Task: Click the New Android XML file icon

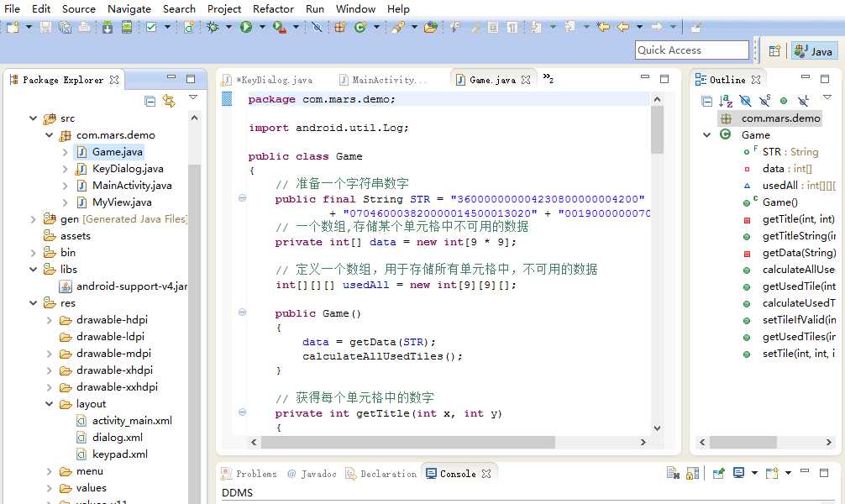Action: click(189, 26)
